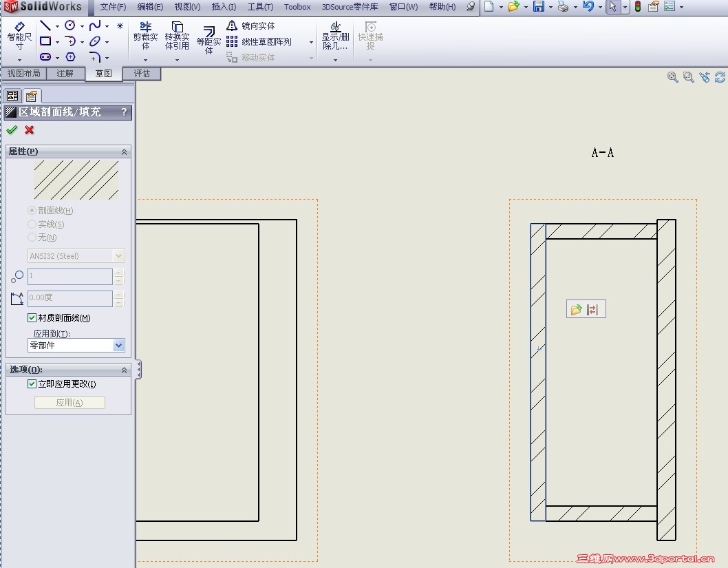Select the Hatch (剖面线) radio button

pyautogui.click(x=32, y=211)
